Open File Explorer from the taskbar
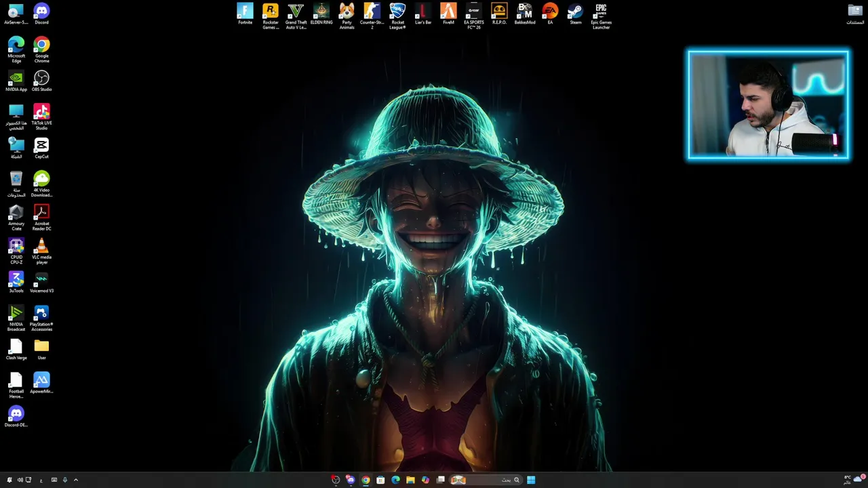The image size is (868, 488). [x=410, y=480]
